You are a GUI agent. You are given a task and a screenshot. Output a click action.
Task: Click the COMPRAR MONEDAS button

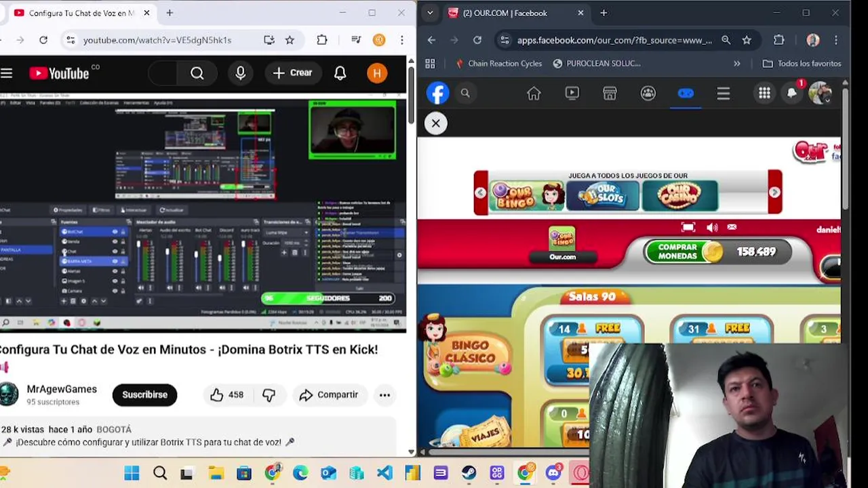pos(684,251)
